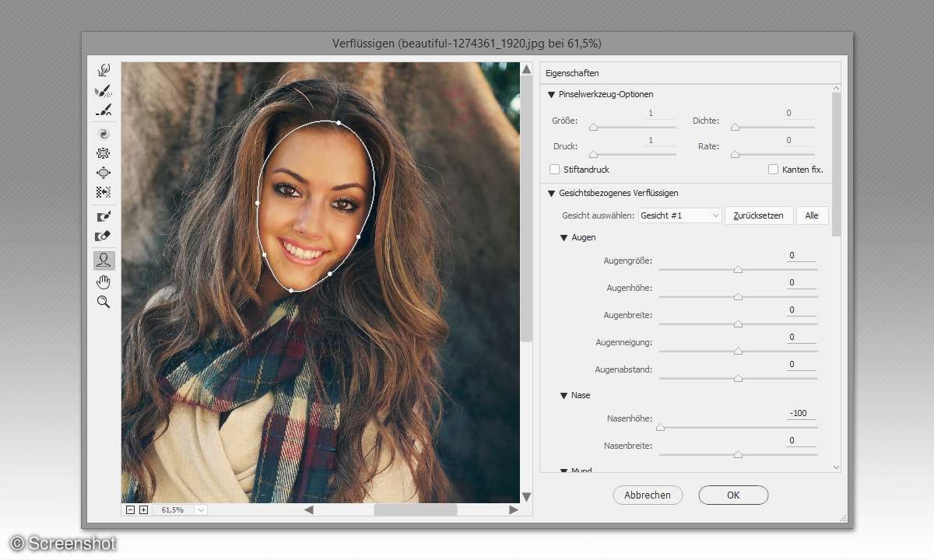The image size is (934, 560).
Task: Choose the Twirl Clockwise tool
Action: pyautogui.click(x=103, y=133)
